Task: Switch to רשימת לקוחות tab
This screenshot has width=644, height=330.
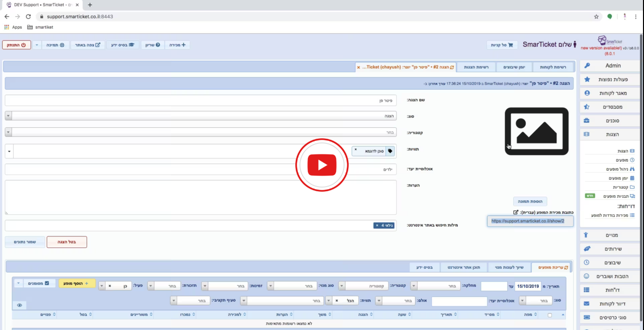Action: [552, 67]
